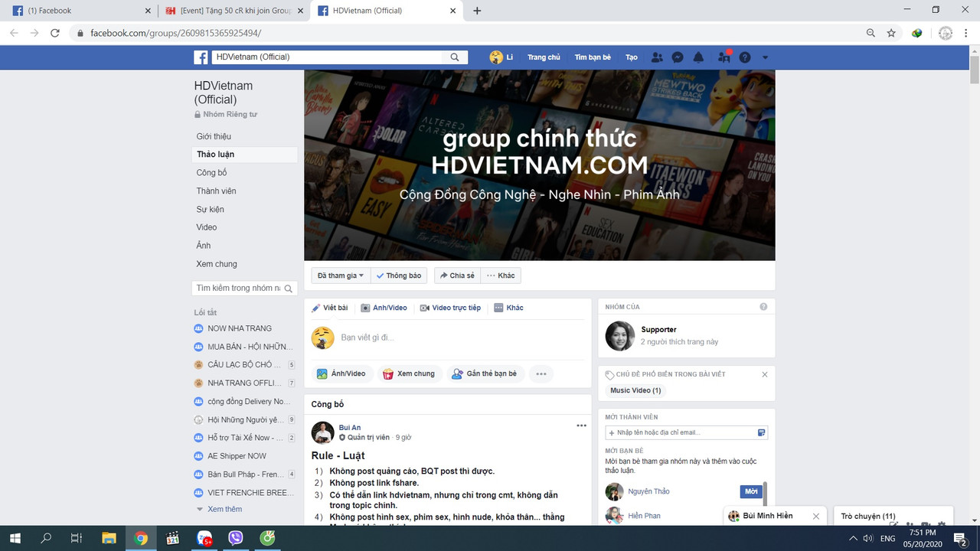The image size is (980, 551).
Task: Open the groups icon with red badge
Action: click(x=724, y=57)
